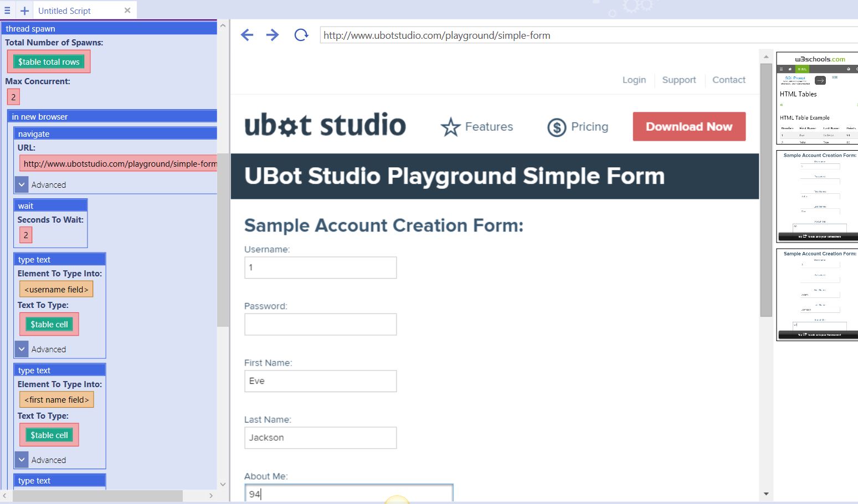Select the second type text command header

(x=60, y=370)
